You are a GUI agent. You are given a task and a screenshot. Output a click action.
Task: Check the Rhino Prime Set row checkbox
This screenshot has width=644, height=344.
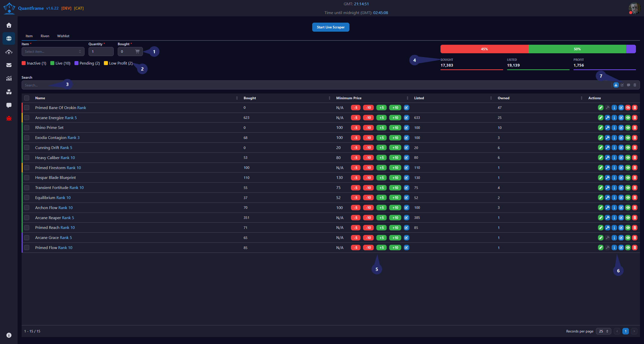(x=27, y=128)
